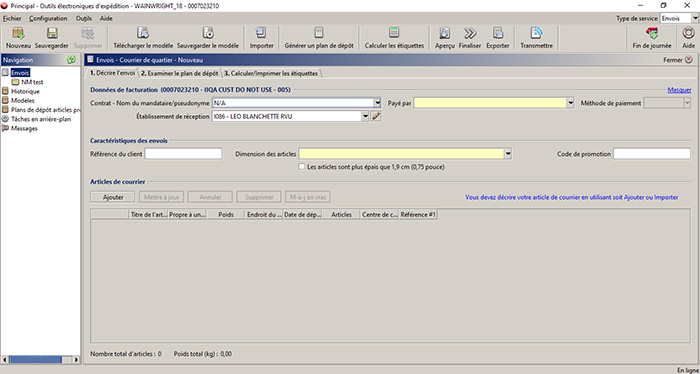
Task: Click the Propre à un... column header
Action: [188, 215]
